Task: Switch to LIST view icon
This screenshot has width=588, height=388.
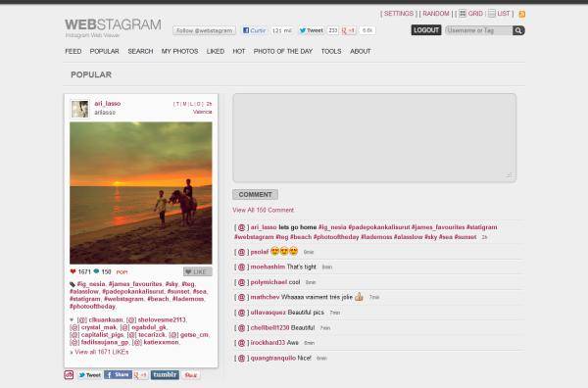Action: (x=492, y=14)
